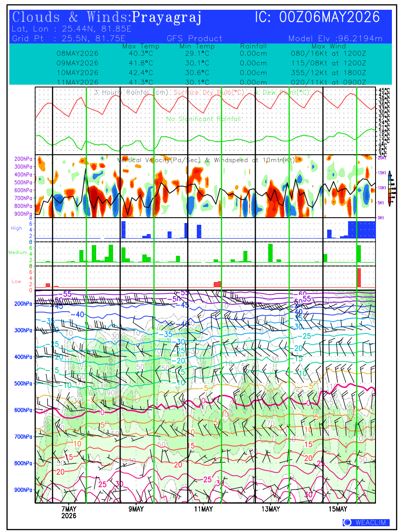Click the No Significant Rainfall text
The image size is (399, 532).
pyautogui.click(x=203, y=119)
